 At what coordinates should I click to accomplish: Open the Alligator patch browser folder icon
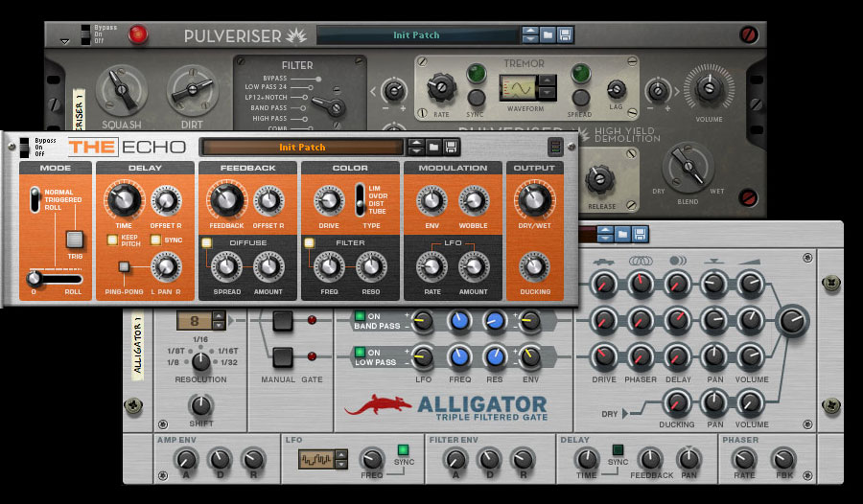622,235
